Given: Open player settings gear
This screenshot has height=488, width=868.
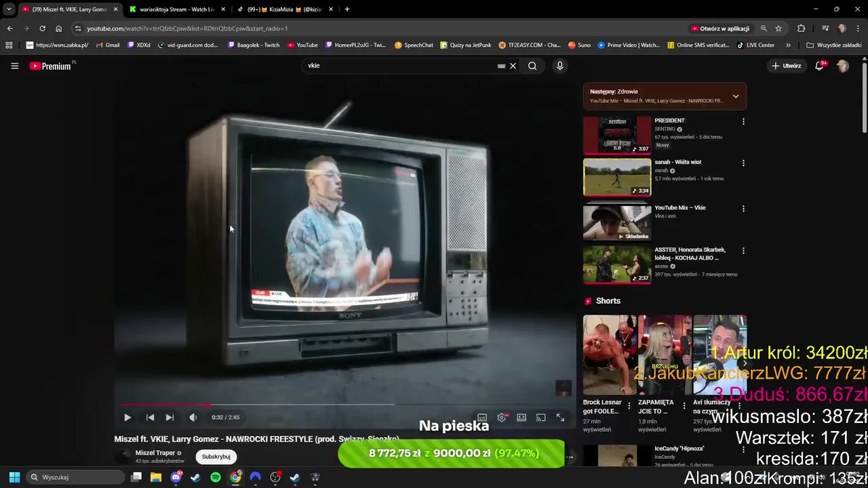Looking at the screenshot, I should click(x=502, y=418).
